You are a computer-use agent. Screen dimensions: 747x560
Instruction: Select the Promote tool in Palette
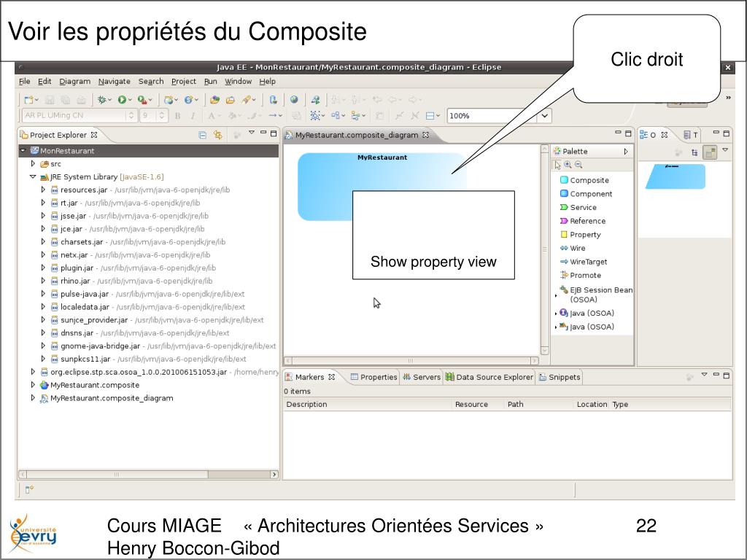tap(580, 275)
